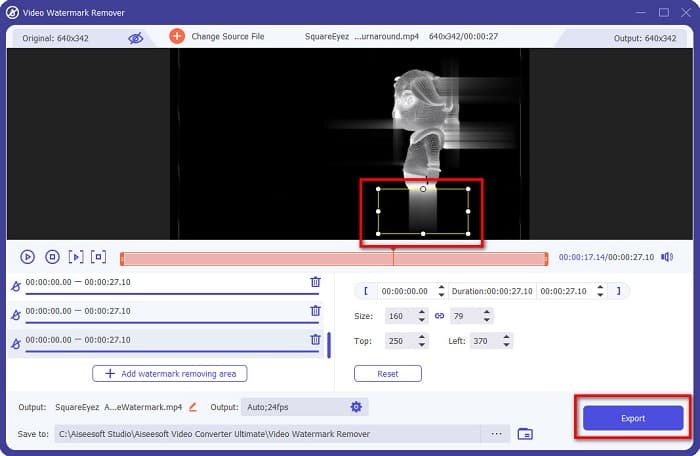
Task: Click the left-middle handle of the selection box
Action: pos(379,211)
